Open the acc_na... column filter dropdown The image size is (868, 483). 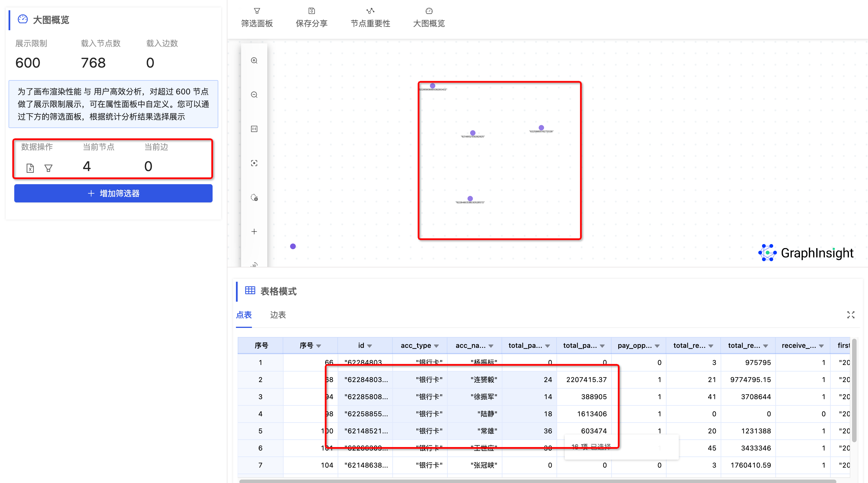click(x=491, y=346)
